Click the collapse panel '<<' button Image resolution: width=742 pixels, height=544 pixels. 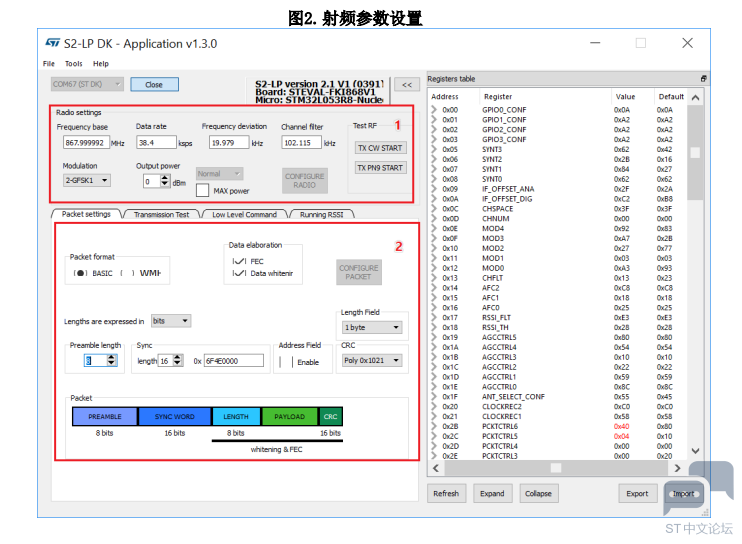[406, 85]
